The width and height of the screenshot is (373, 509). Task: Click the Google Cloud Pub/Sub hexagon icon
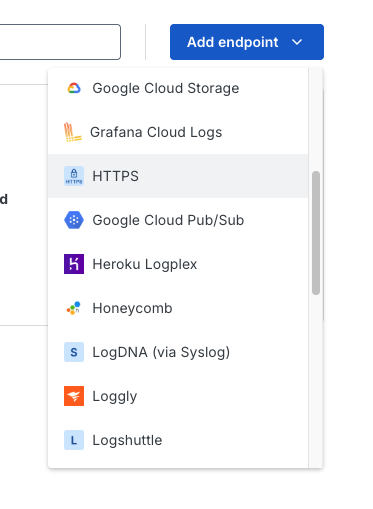pos(74,220)
